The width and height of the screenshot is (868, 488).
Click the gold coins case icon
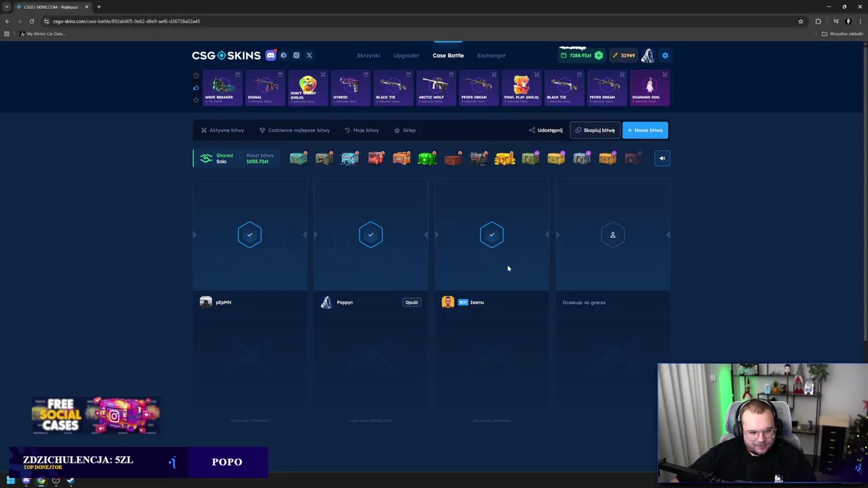tap(505, 159)
